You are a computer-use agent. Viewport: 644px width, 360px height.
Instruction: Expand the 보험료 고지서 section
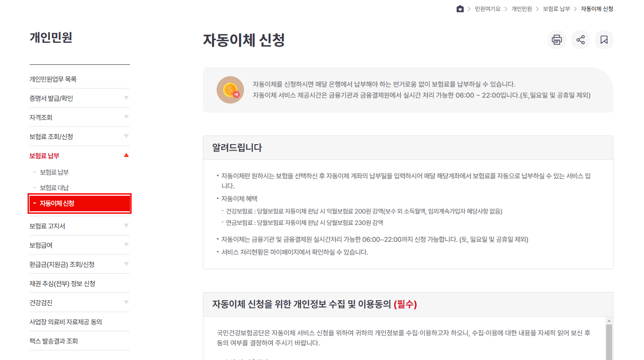pyautogui.click(x=126, y=225)
